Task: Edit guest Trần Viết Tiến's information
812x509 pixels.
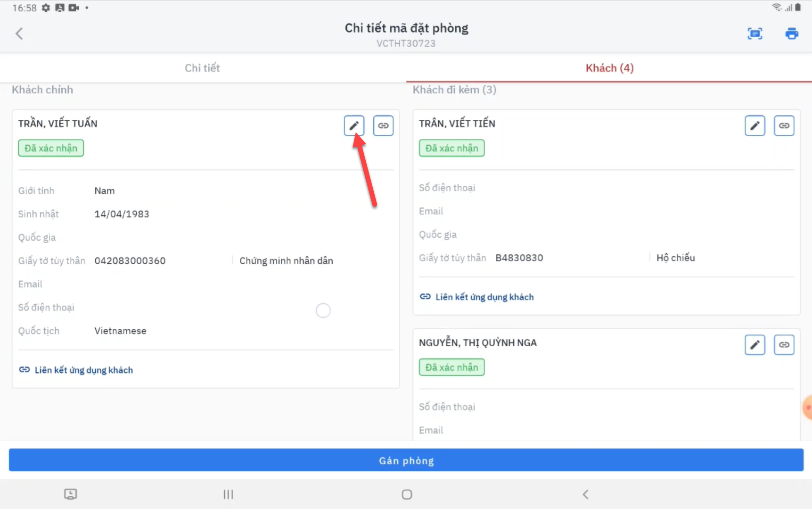Action: coord(755,125)
